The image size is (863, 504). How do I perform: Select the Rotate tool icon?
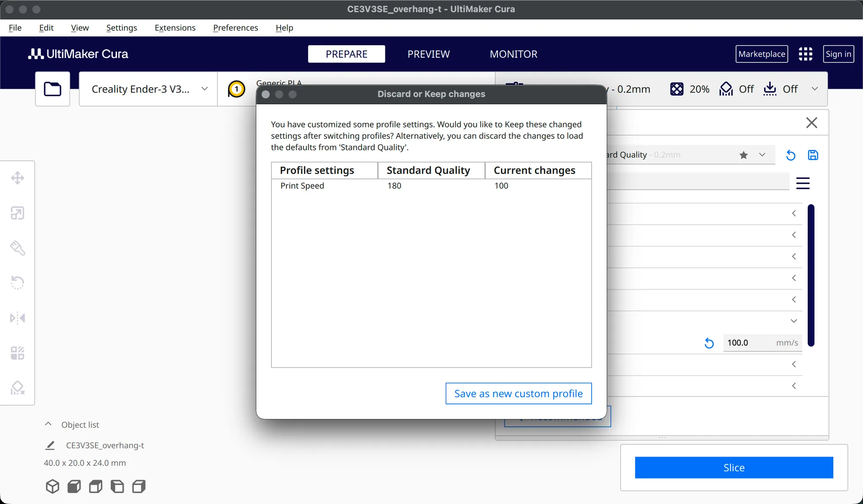(x=17, y=283)
